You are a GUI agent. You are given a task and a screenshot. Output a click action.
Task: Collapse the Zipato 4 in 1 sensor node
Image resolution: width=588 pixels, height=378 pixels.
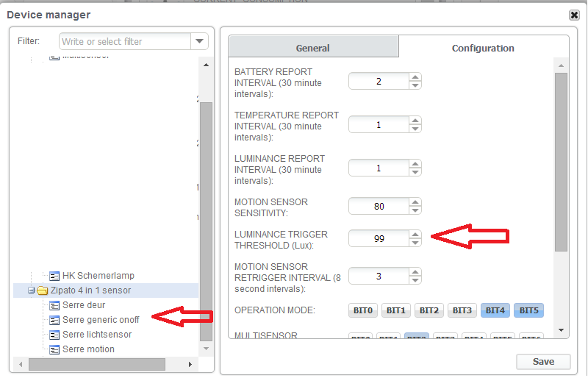31,290
